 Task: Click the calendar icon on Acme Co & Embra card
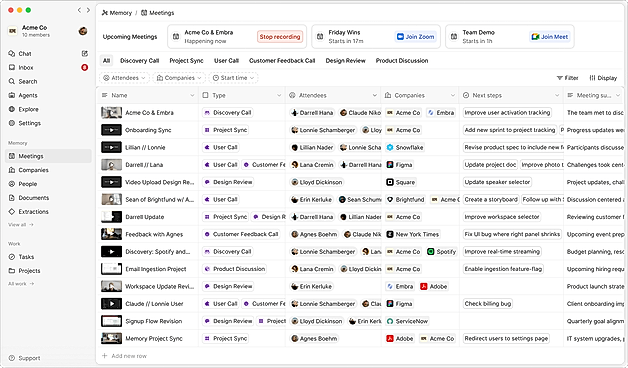tap(176, 36)
